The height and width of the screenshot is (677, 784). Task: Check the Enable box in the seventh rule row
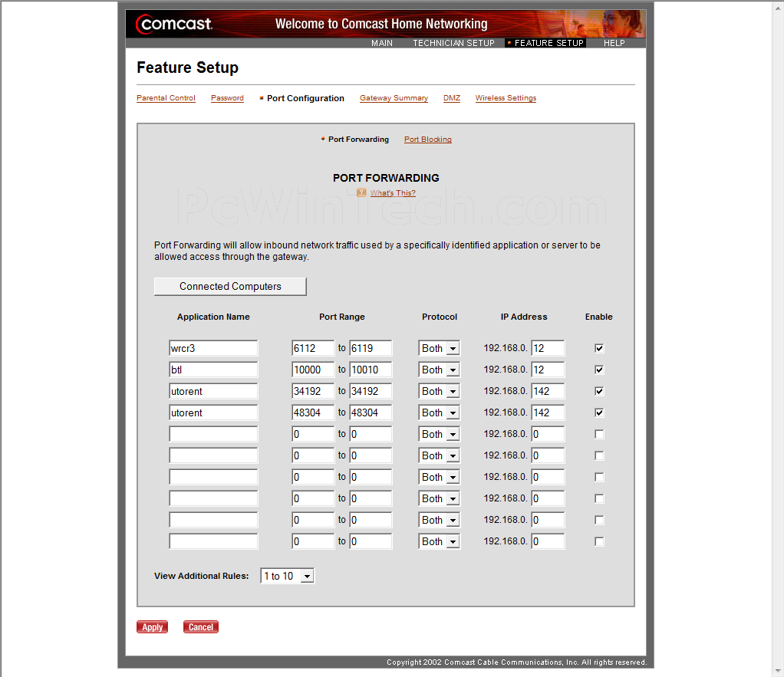[x=599, y=477]
